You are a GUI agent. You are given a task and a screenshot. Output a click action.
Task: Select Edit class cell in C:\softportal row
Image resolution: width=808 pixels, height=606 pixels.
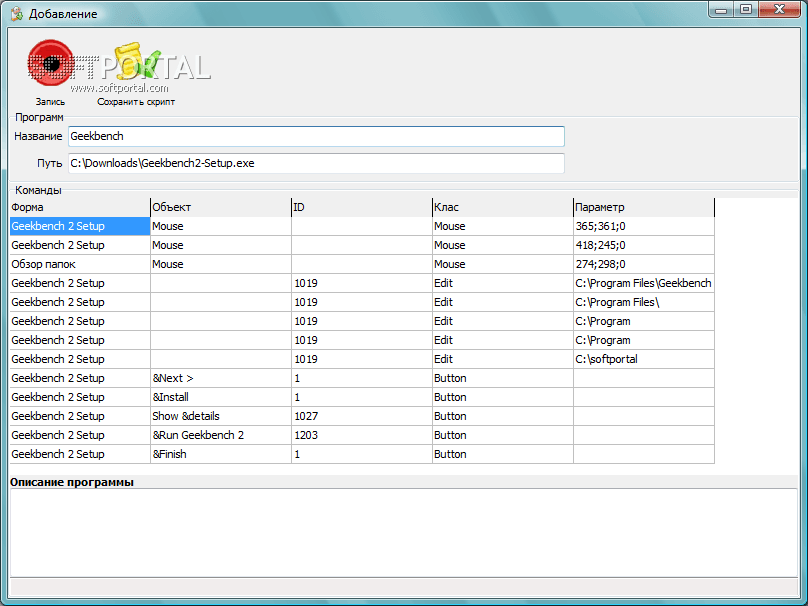tap(503, 359)
